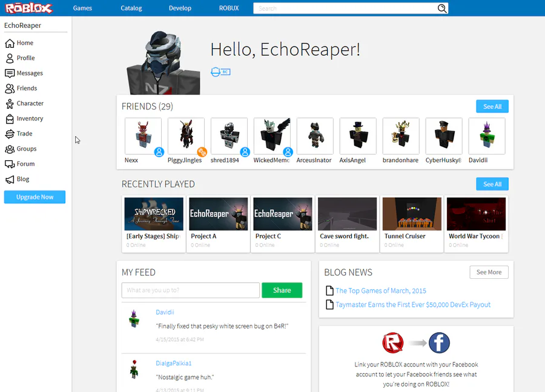Image resolution: width=545 pixels, height=392 pixels.
Task: Click the Home icon in sidebar
Action: click(x=10, y=43)
